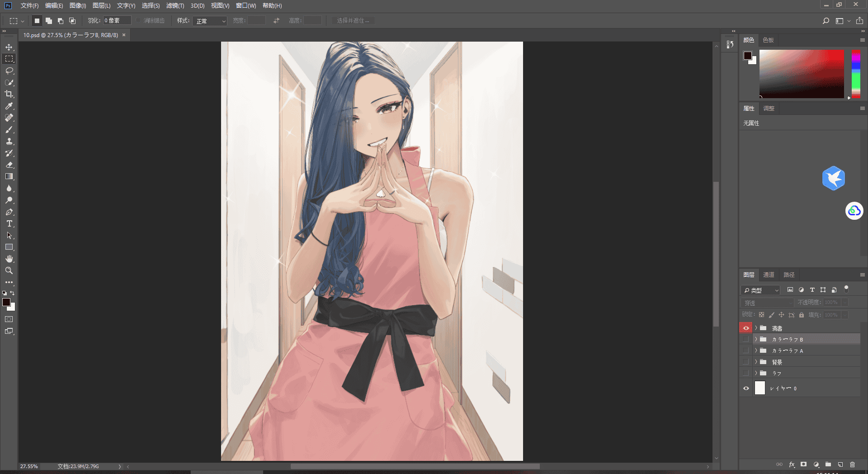Add layer style with fx icon
Viewport: 868px width, 474px height.
(x=792, y=465)
